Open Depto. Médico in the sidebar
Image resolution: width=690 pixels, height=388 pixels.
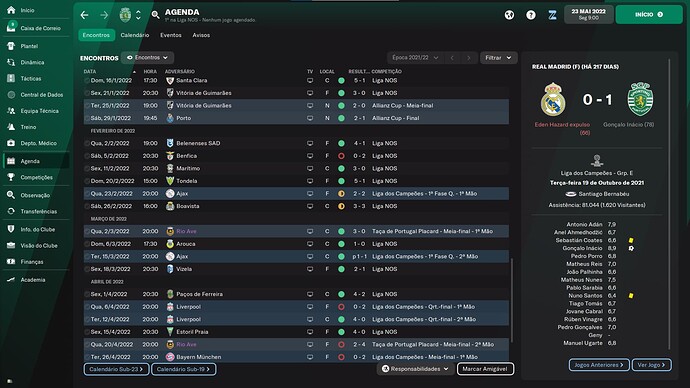pyautogui.click(x=38, y=143)
